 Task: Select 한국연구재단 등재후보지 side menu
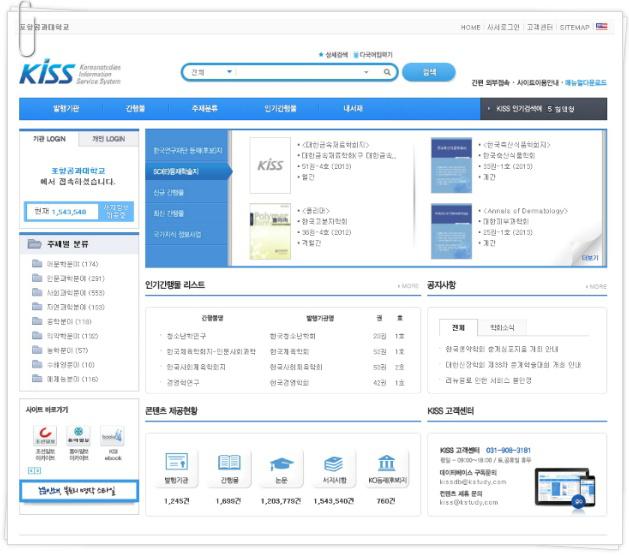[x=188, y=150]
